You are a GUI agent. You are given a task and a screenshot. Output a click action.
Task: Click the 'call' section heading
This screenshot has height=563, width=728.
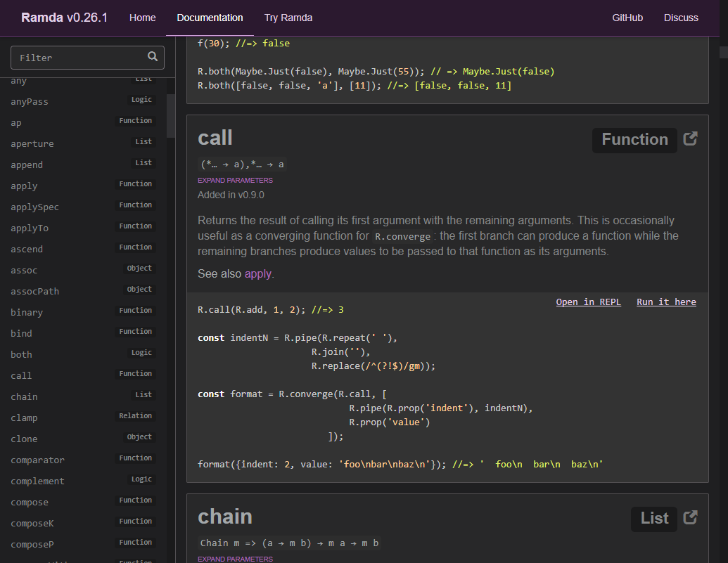tap(215, 138)
